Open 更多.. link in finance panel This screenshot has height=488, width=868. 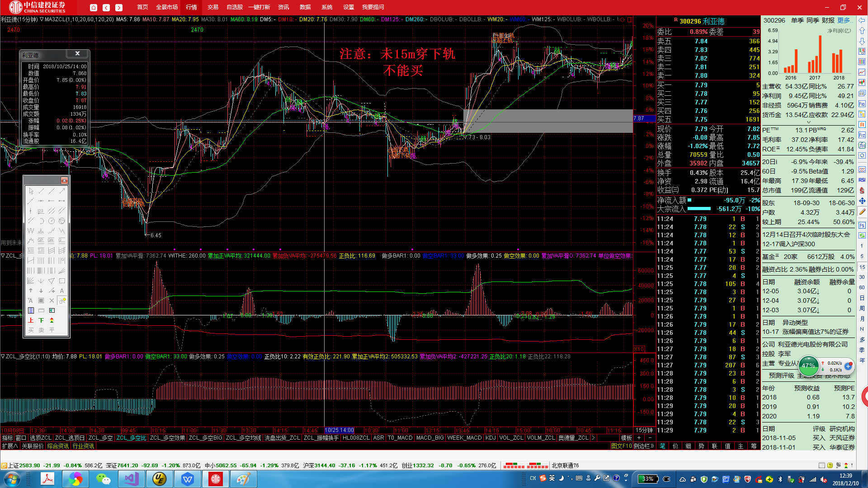point(844,20)
